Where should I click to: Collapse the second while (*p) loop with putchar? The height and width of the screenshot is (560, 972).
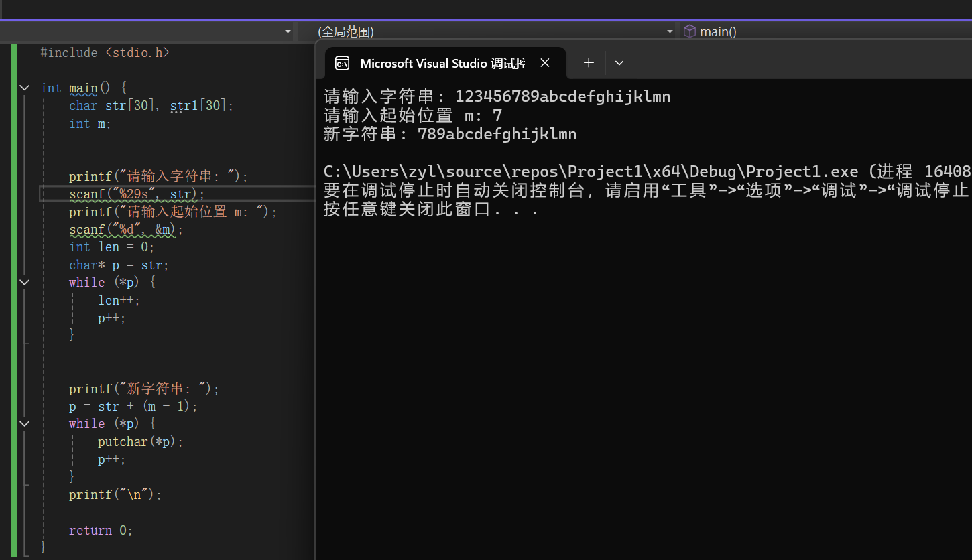pos(25,423)
